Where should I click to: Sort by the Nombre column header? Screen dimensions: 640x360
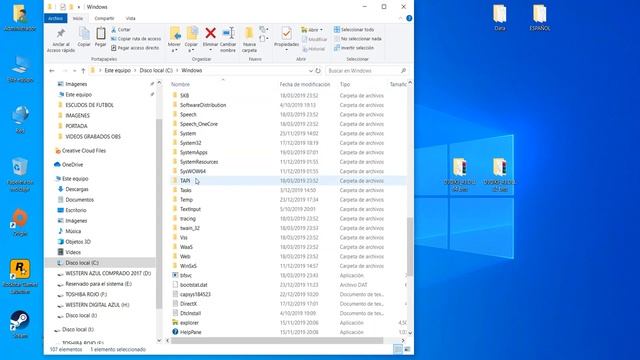coord(180,84)
